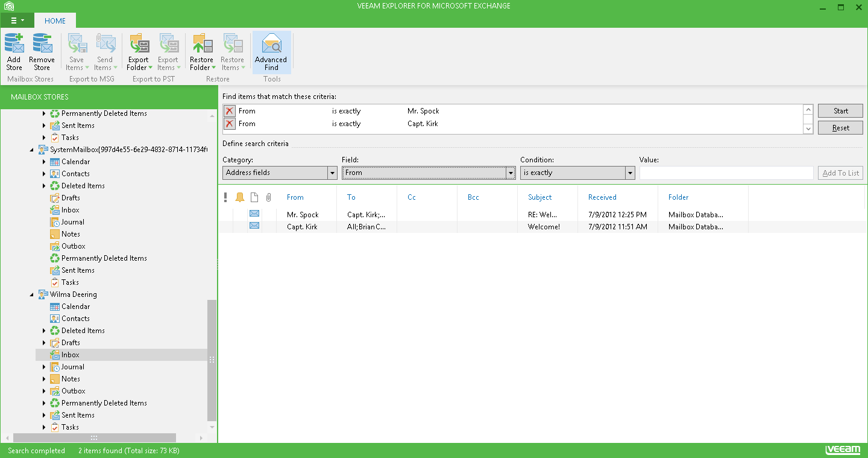Click the "7/9/2012 12:25 PM" received cell

[x=617, y=215]
